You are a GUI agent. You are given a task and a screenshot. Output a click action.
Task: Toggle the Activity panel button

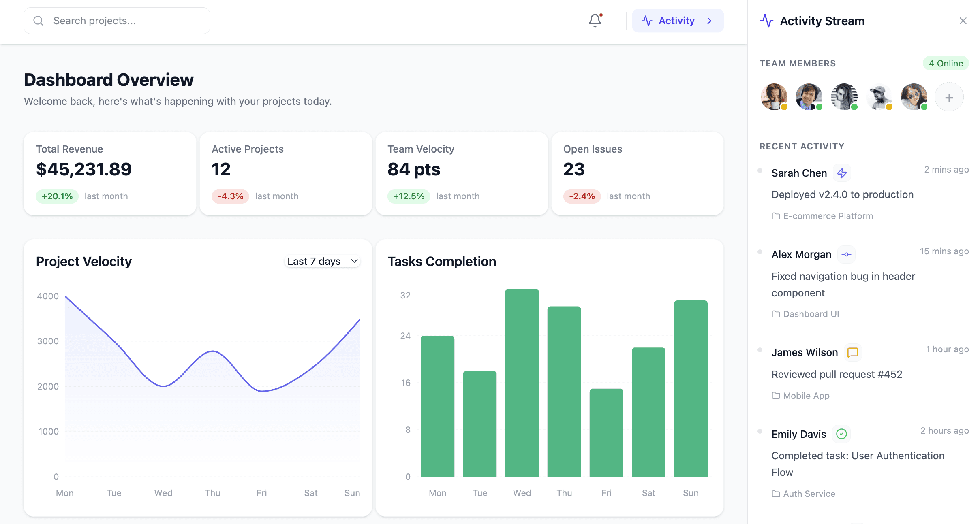pyautogui.click(x=677, y=21)
